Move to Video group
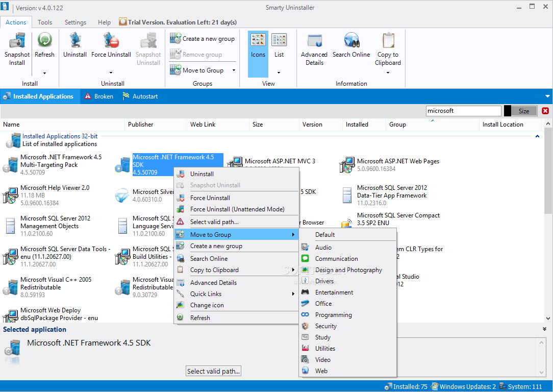The height and width of the screenshot is (392, 553). coord(348,359)
